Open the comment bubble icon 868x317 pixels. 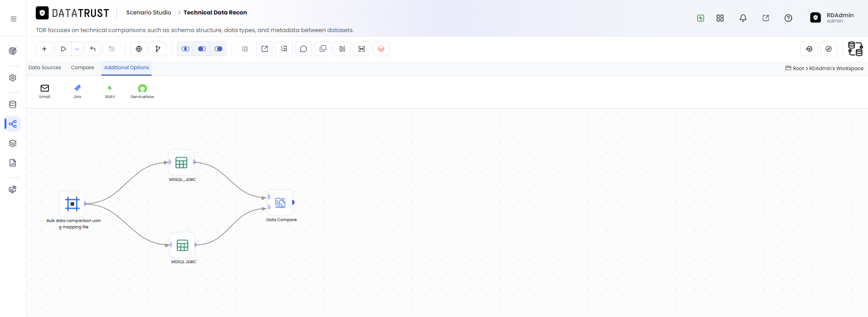304,49
